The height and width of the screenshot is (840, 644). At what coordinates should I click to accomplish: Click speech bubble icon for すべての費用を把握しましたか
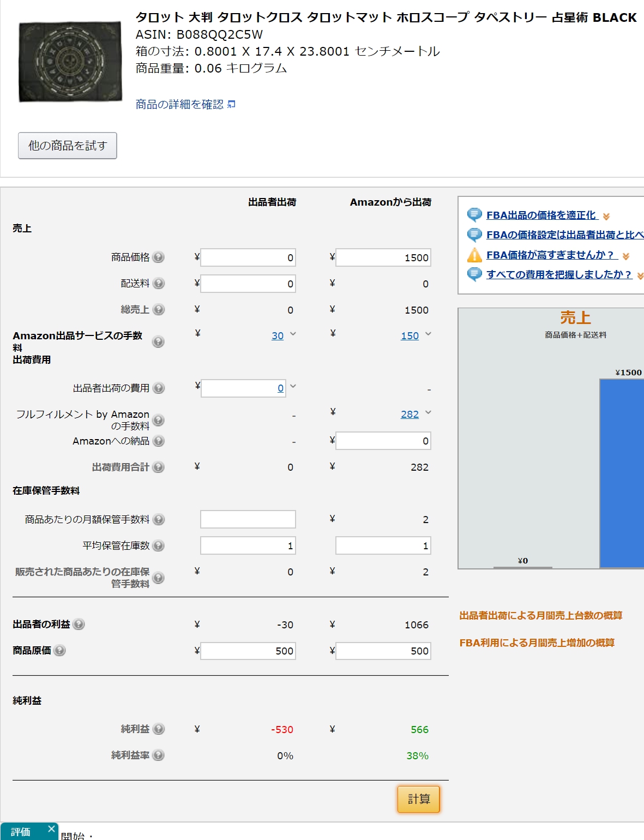(474, 274)
